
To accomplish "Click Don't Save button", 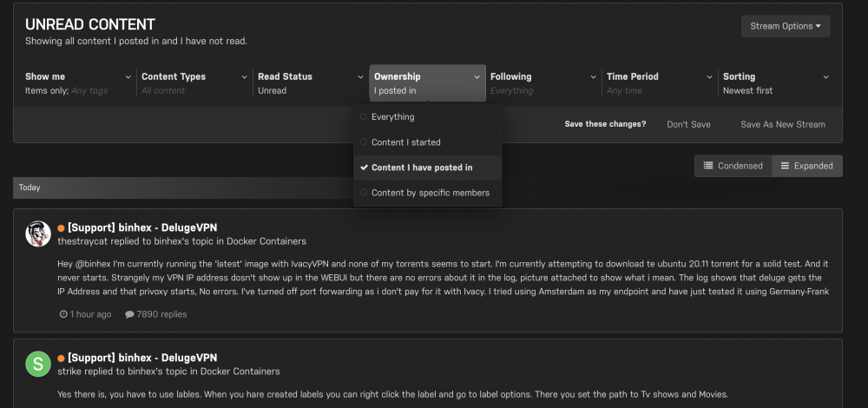I will pyautogui.click(x=688, y=124).
